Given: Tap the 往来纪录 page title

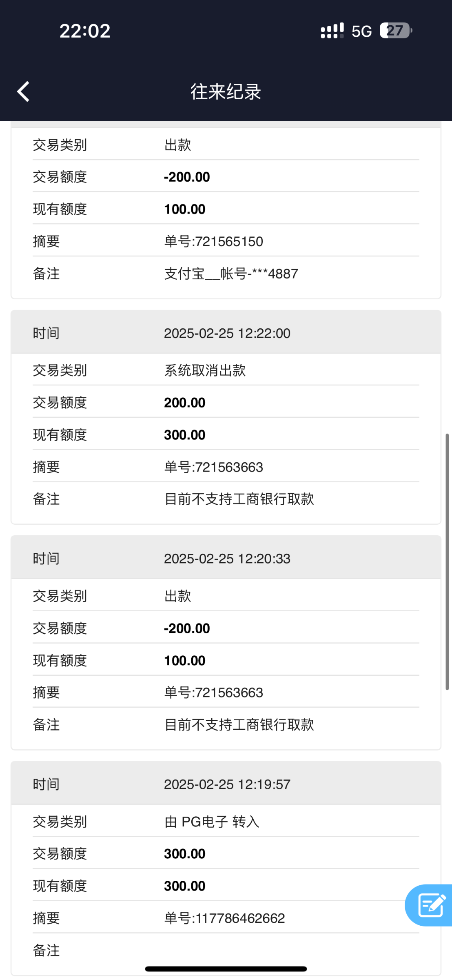Looking at the screenshot, I should click(x=226, y=91).
